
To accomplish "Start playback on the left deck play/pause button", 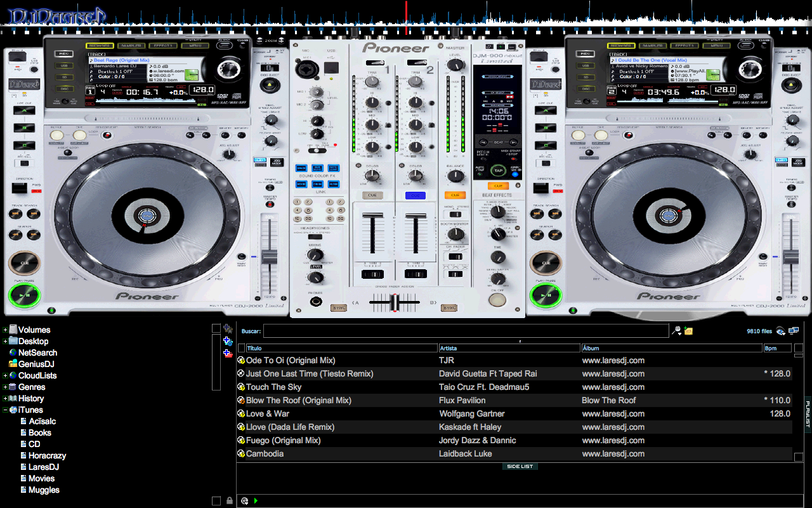I will coord(25,295).
